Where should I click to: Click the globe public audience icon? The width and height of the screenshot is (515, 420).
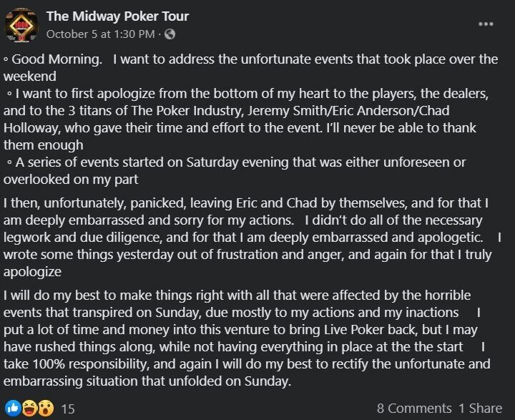click(170, 34)
